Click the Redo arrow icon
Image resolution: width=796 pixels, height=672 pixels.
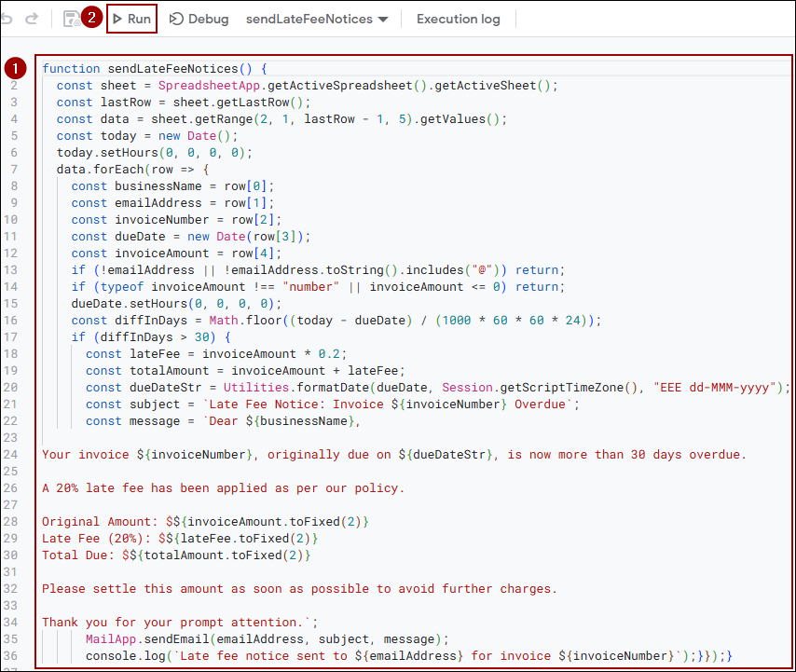coord(33,19)
